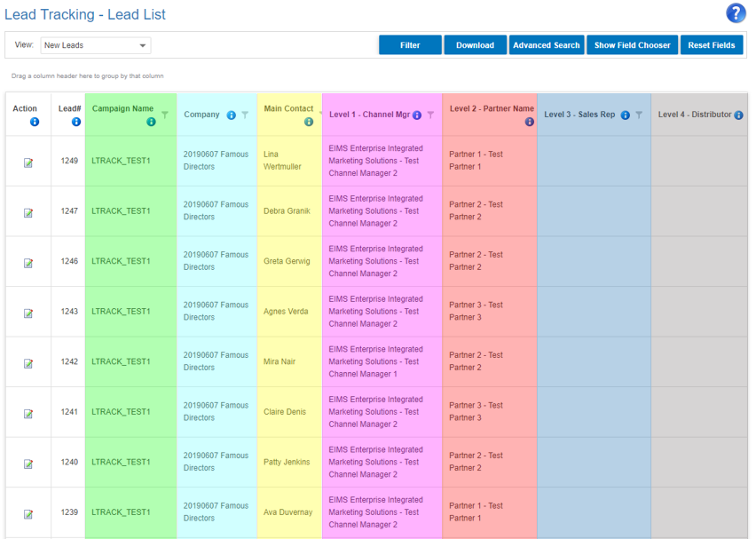This screenshot has width=756, height=539.
Task: Edit lead 1247 using its action icon
Action: (28, 213)
